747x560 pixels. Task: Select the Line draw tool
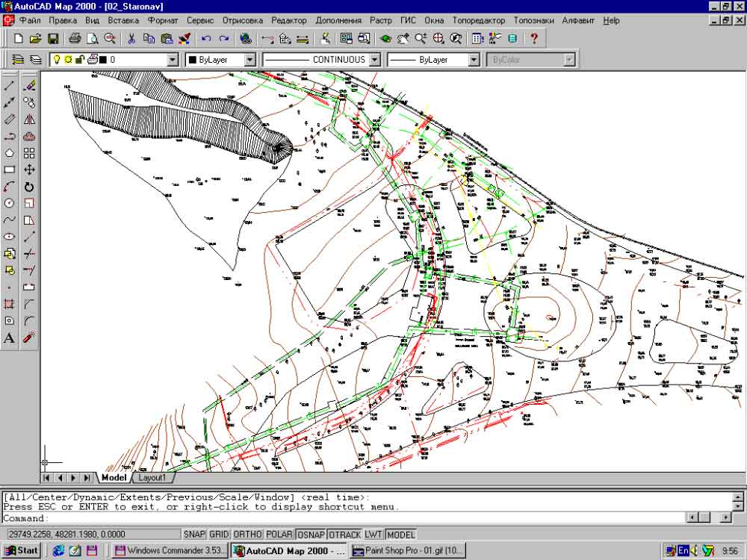click(x=9, y=86)
